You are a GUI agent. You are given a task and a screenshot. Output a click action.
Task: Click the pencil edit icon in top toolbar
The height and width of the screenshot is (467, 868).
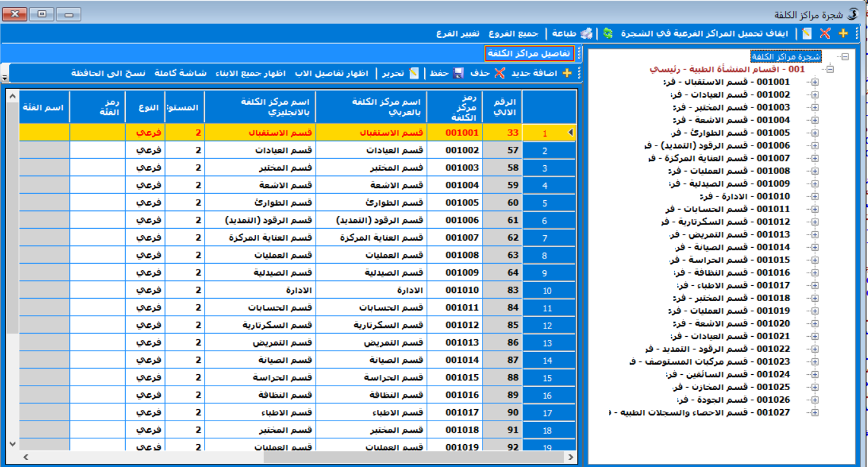807,33
